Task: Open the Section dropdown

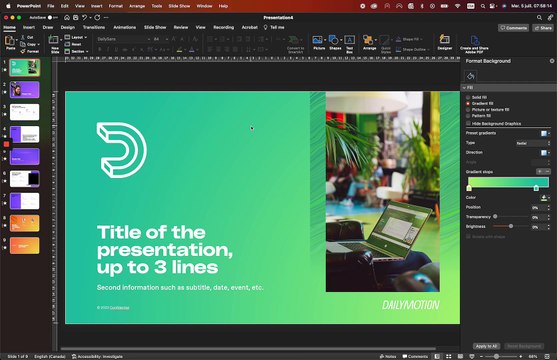Action: (x=76, y=51)
